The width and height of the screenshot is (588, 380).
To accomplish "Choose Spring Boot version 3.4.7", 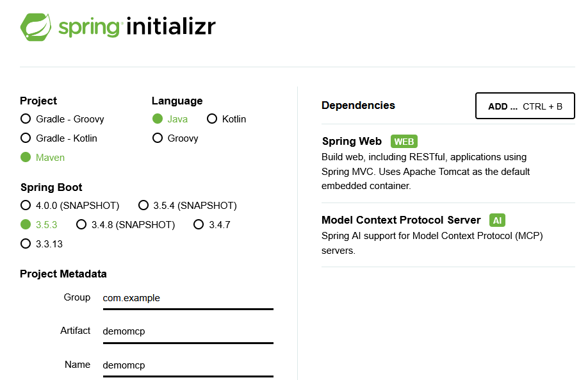I will (199, 224).
